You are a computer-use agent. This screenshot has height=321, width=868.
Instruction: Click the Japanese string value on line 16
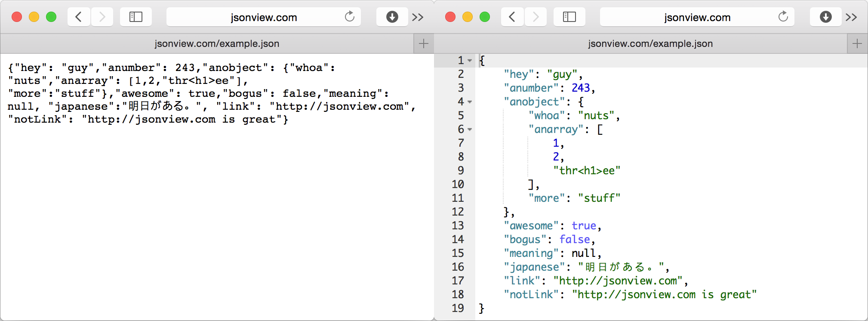tap(621, 267)
